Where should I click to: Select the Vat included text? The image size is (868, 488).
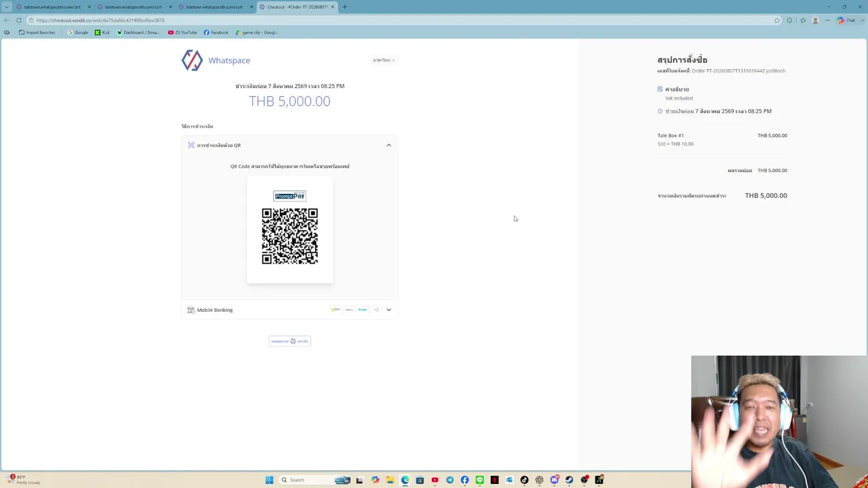pos(679,98)
